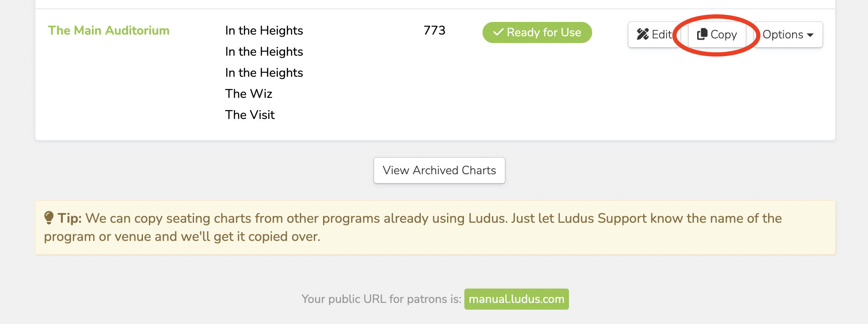The width and height of the screenshot is (868, 324).
Task: Click the Copy documents icon
Action: click(x=702, y=34)
